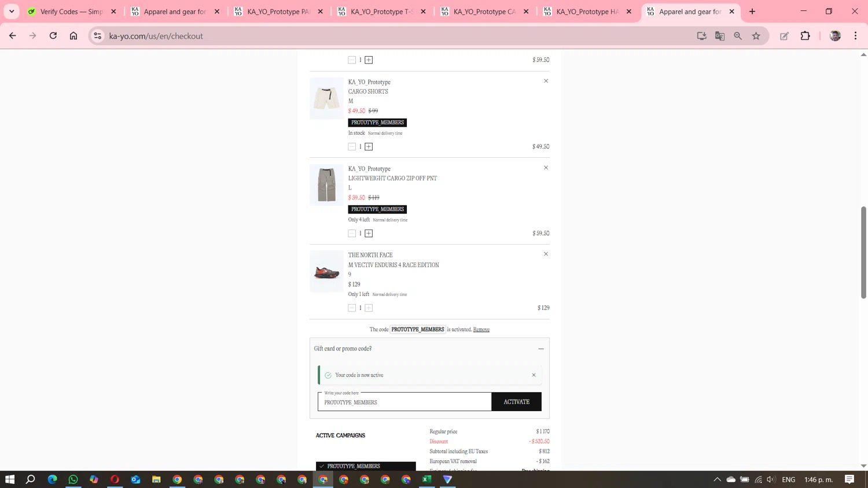This screenshot has width=868, height=488.
Task: Switch to the Verify Codes tab
Action: tap(72, 12)
